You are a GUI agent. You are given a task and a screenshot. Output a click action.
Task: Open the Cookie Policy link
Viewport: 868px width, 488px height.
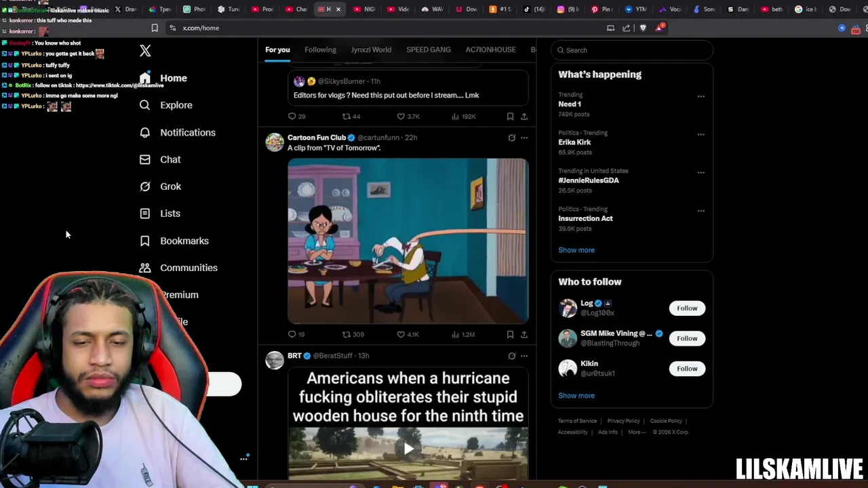coord(666,421)
